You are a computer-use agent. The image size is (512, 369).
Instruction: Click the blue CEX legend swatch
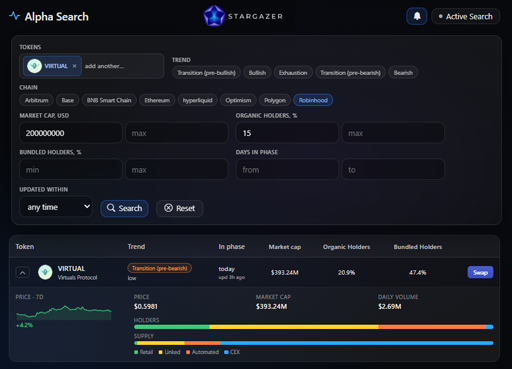click(x=226, y=352)
